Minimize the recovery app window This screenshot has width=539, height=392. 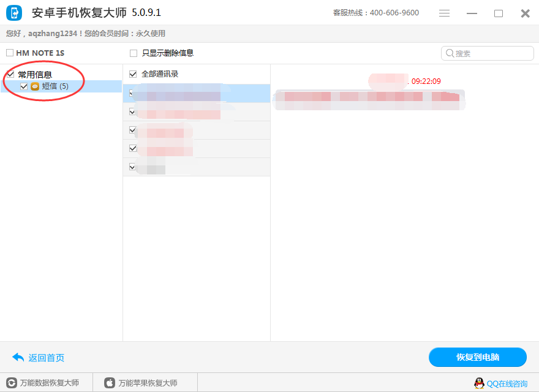point(472,13)
